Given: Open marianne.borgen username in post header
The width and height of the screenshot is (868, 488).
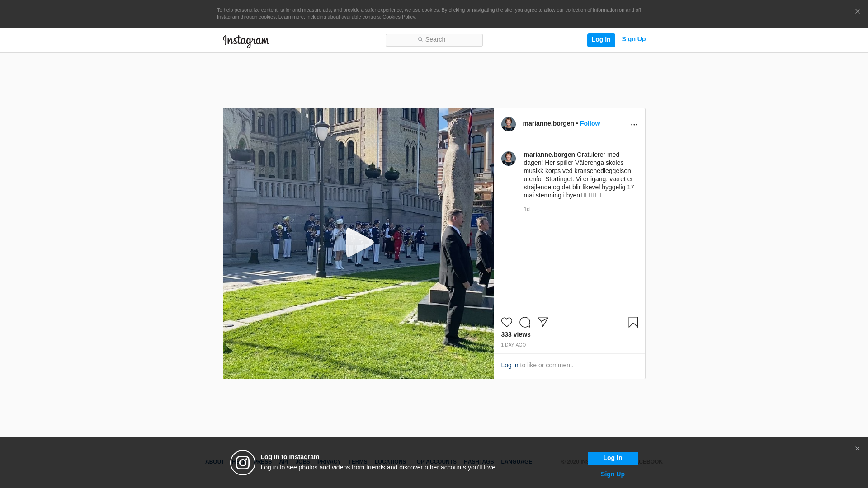Looking at the screenshot, I should point(548,123).
